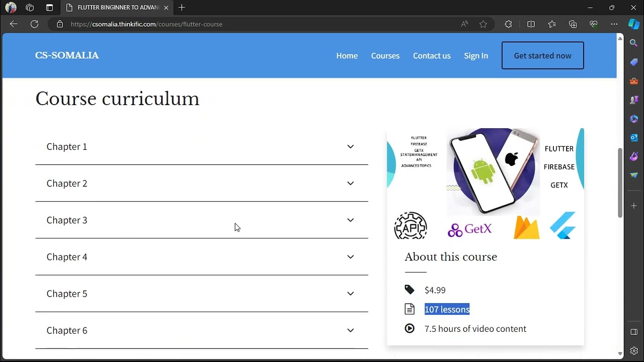Viewport: 644px width, 362px height.
Task: Click the video play circle icon
Action: (410, 328)
